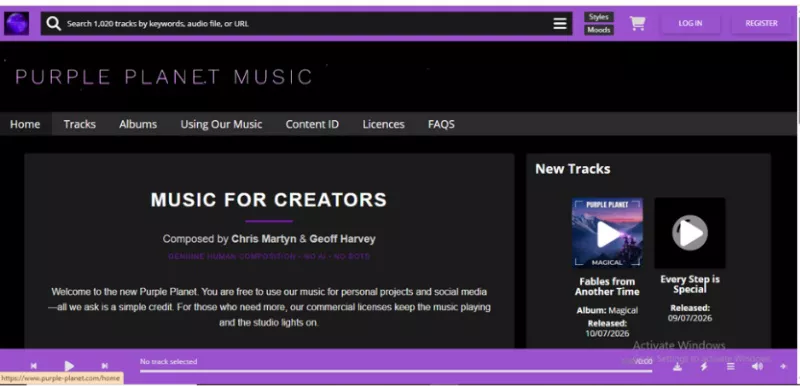Click the lightning bolt icon in player bar

pos(704,366)
